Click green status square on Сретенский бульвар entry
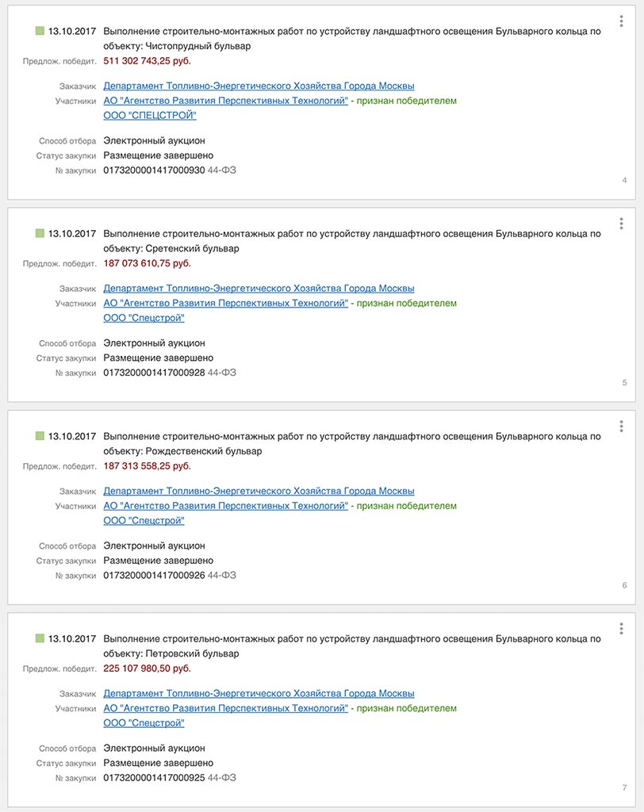This screenshot has height=812, width=644. pos(40,234)
